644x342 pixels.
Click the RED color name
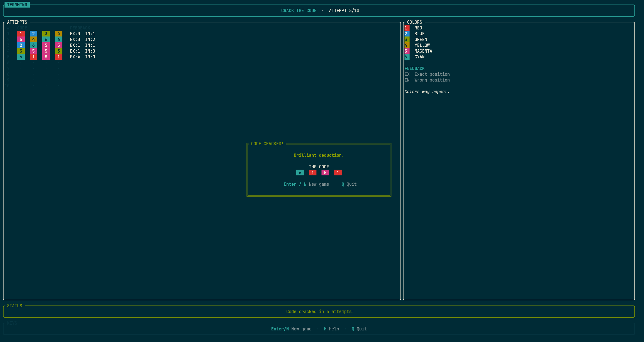tap(418, 28)
